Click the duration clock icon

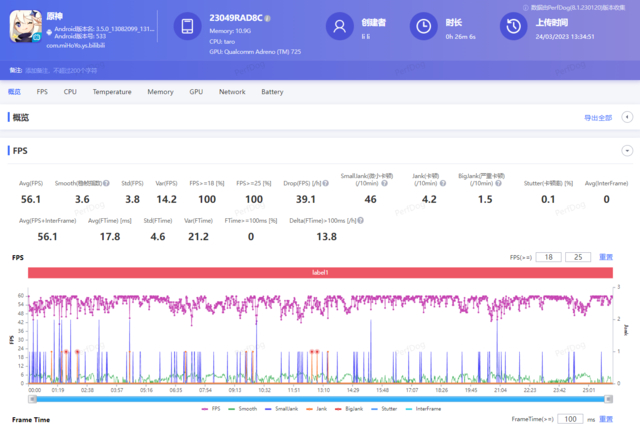click(x=425, y=26)
